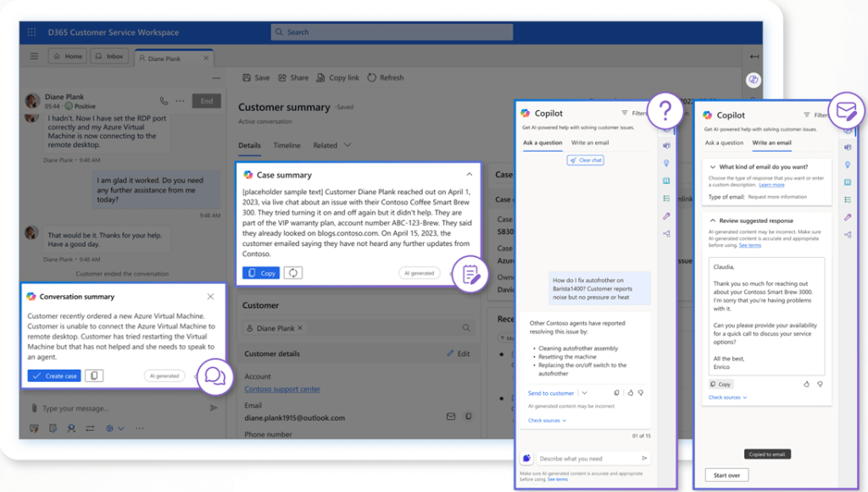Minimize the conversation panel with the dash

click(216, 78)
